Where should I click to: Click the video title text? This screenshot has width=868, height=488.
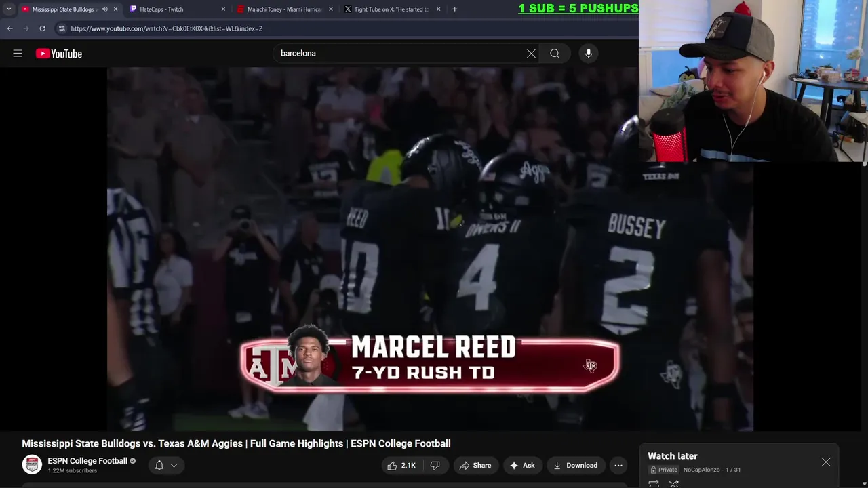coord(236,443)
